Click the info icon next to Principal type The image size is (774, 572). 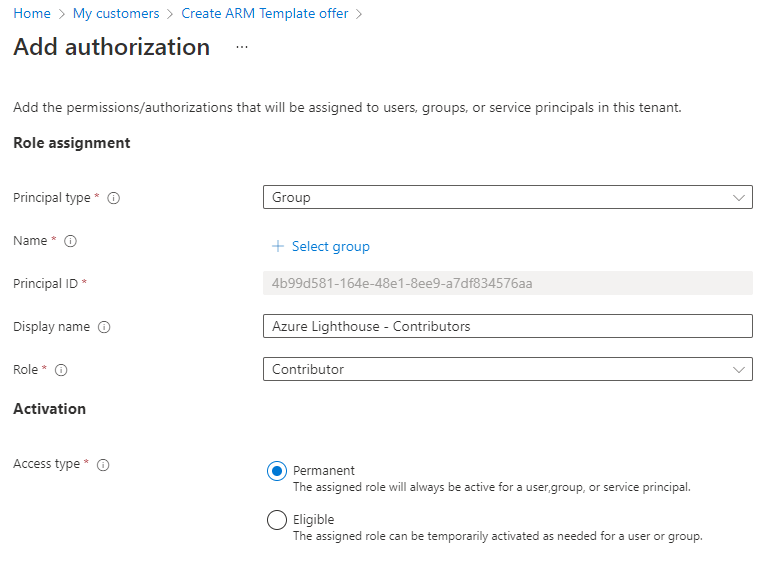tap(114, 198)
